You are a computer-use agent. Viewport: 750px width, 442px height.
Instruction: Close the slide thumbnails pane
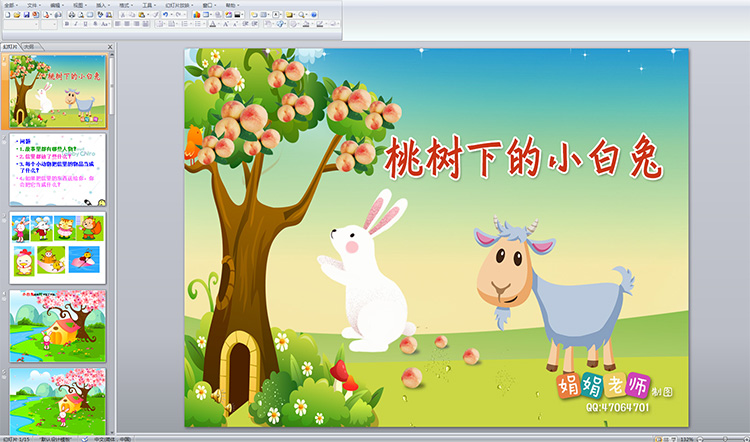click(x=110, y=46)
